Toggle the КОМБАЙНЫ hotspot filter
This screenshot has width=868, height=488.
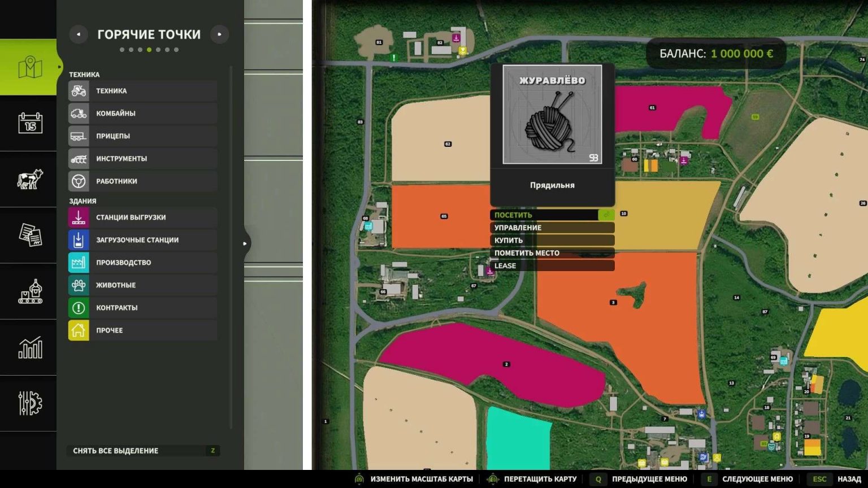coord(141,113)
